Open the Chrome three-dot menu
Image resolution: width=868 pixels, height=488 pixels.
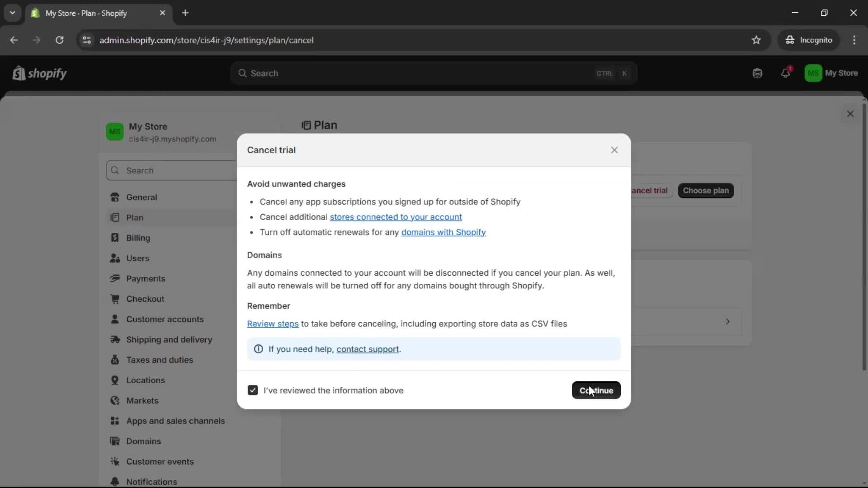pyautogui.click(x=855, y=40)
